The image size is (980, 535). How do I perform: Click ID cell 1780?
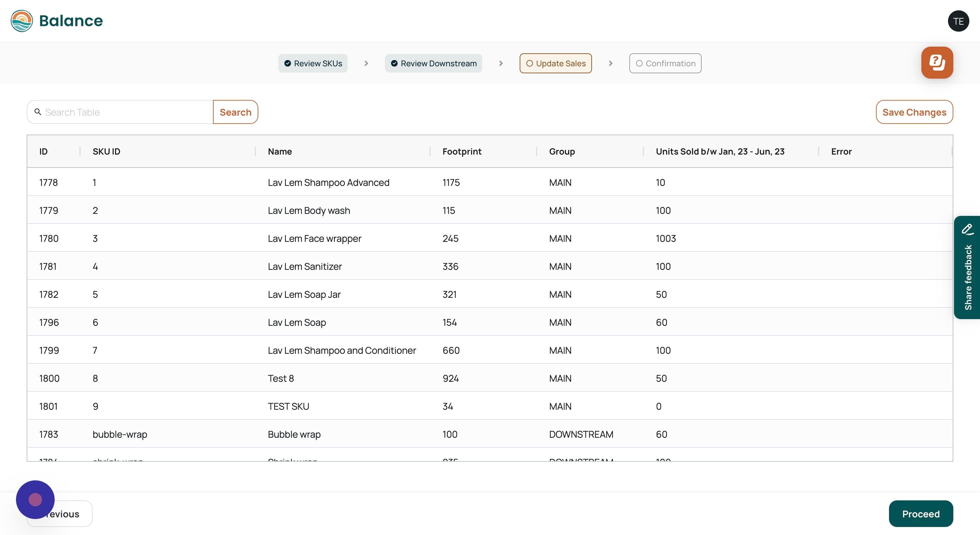pos(49,239)
